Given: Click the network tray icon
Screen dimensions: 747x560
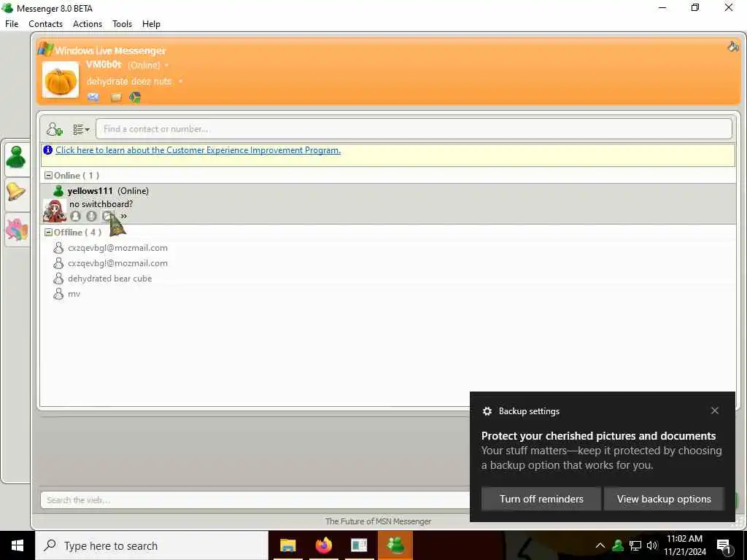Looking at the screenshot, I should (635, 545).
